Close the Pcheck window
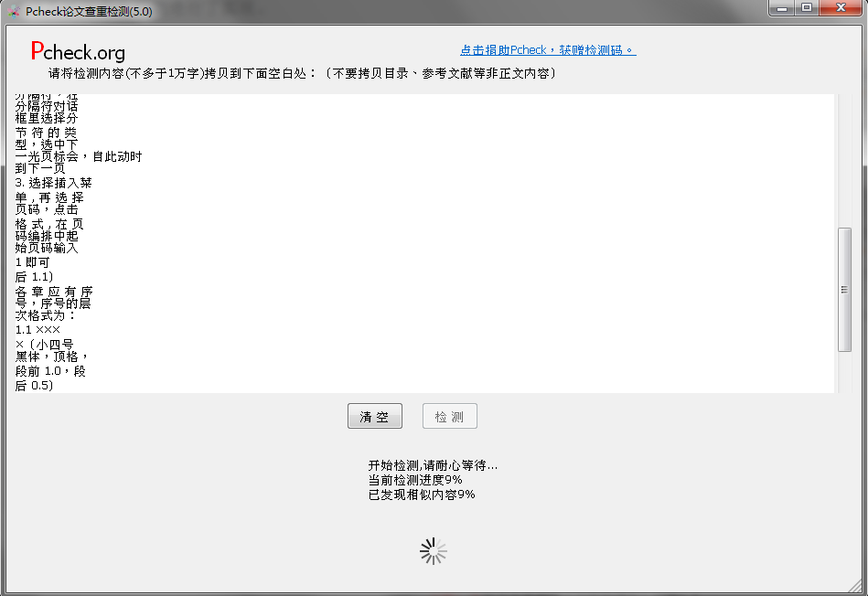The height and width of the screenshot is (596, 868). click(841, 7)
